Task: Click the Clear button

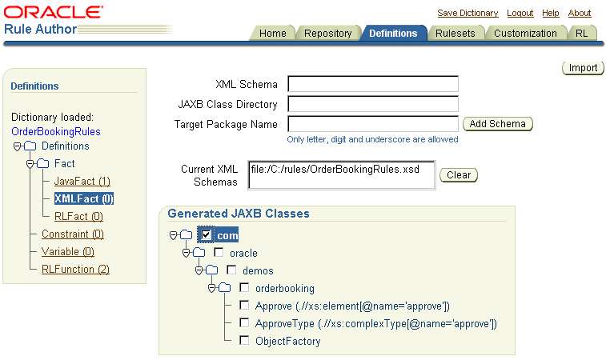Action: [x=459, y=175]
